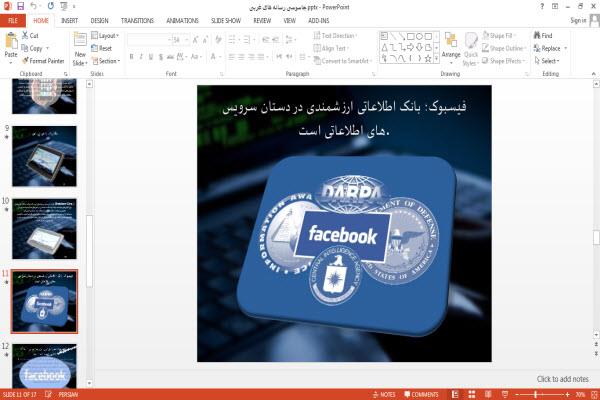Switch to Normal view in status bar
This screenshot has height=400, width=600.
(x=455, y=394)
